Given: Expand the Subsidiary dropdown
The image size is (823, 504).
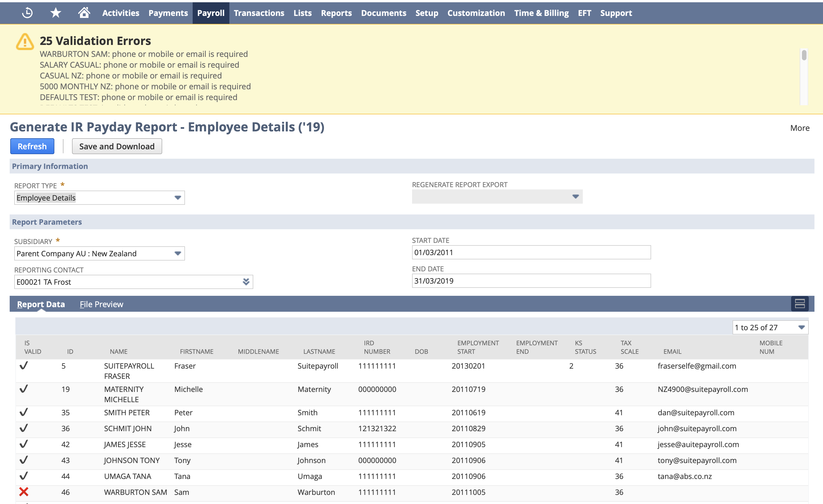Looking at the screenshot, I should 178,253.
